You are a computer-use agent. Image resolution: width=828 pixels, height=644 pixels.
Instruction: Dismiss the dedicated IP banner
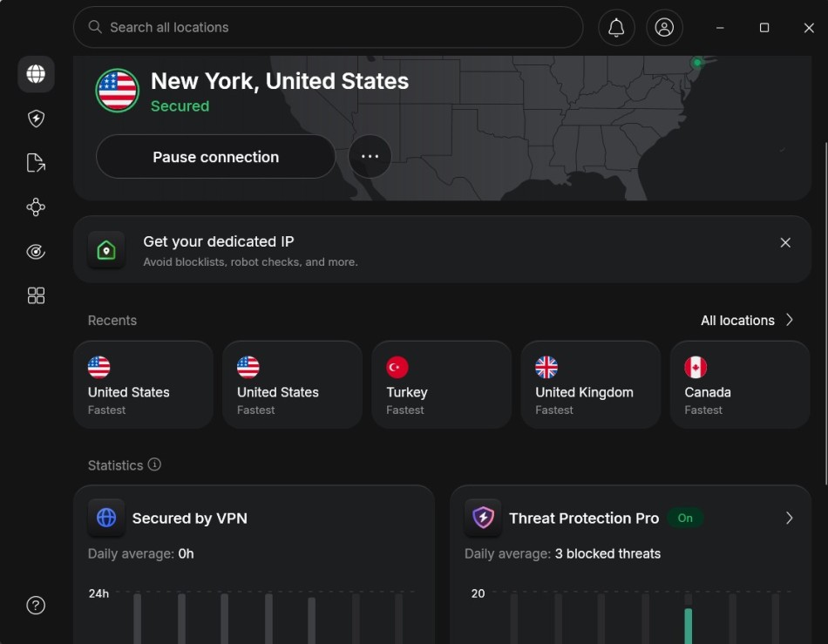[x=785, y=242]
